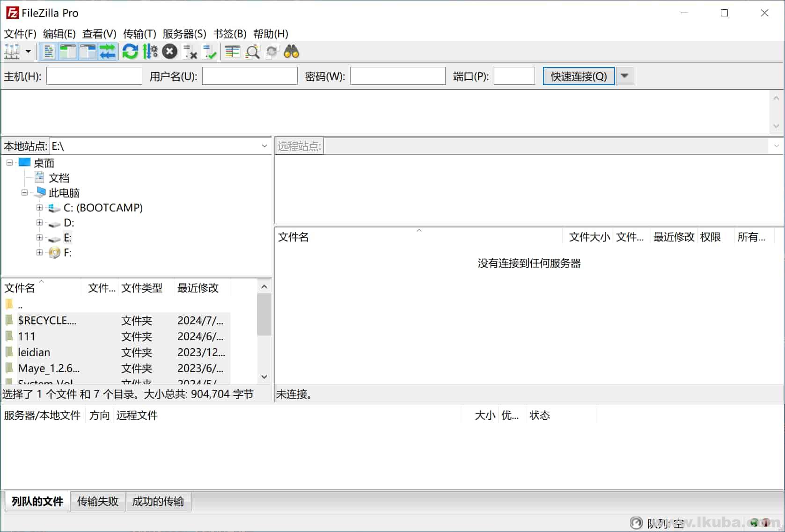Switch to the 成功的传输 tab

(x=158, y=501)
